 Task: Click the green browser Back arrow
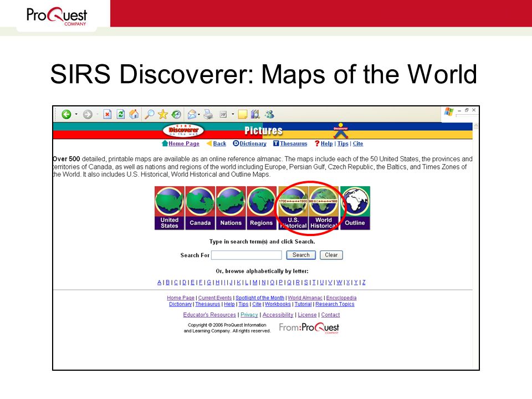(x=66, y=114)
